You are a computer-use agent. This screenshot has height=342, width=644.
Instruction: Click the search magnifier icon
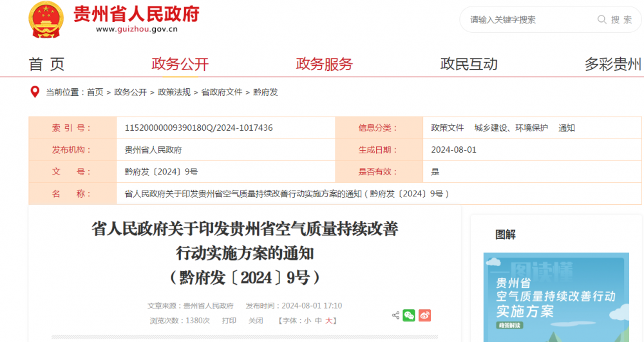tap(601, 20)
